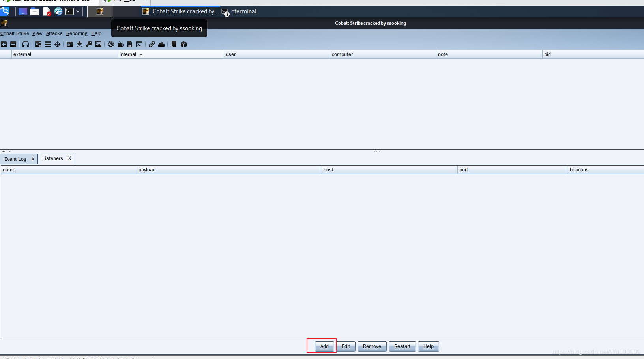This screenshot has width=644, height=359.
Task: Click the MS Office Macro document icon
Action: (130, 45)
